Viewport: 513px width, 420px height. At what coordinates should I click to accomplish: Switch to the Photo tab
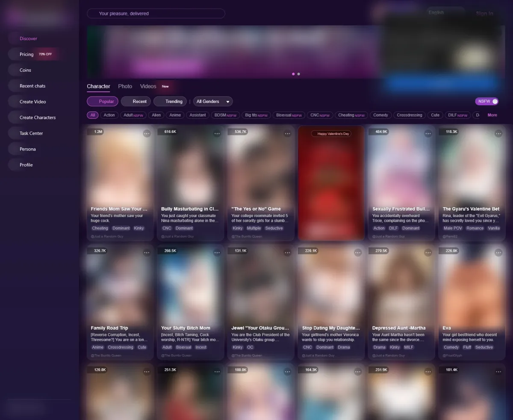point(125,86)
